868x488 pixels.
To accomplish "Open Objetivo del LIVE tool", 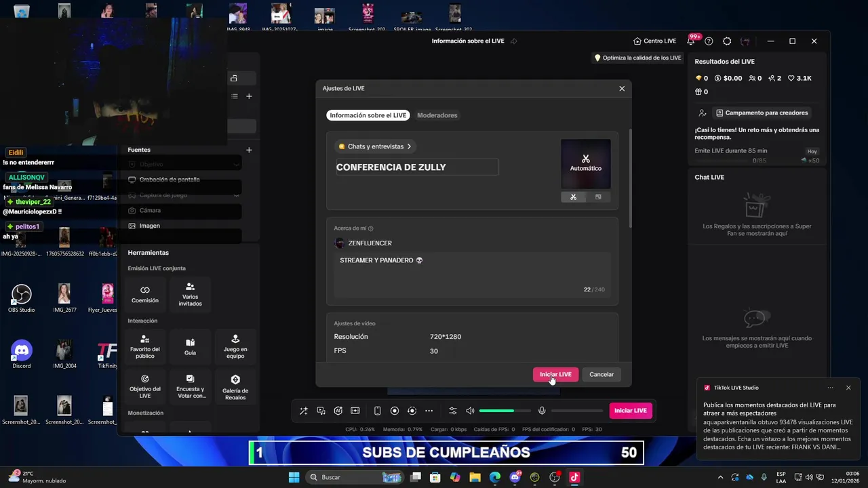I will 144,386.
